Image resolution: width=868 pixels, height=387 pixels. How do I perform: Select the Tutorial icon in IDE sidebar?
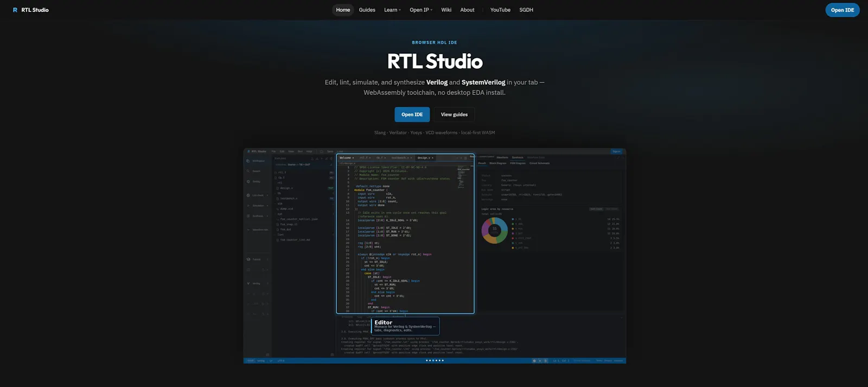click(x=248, y=259)
